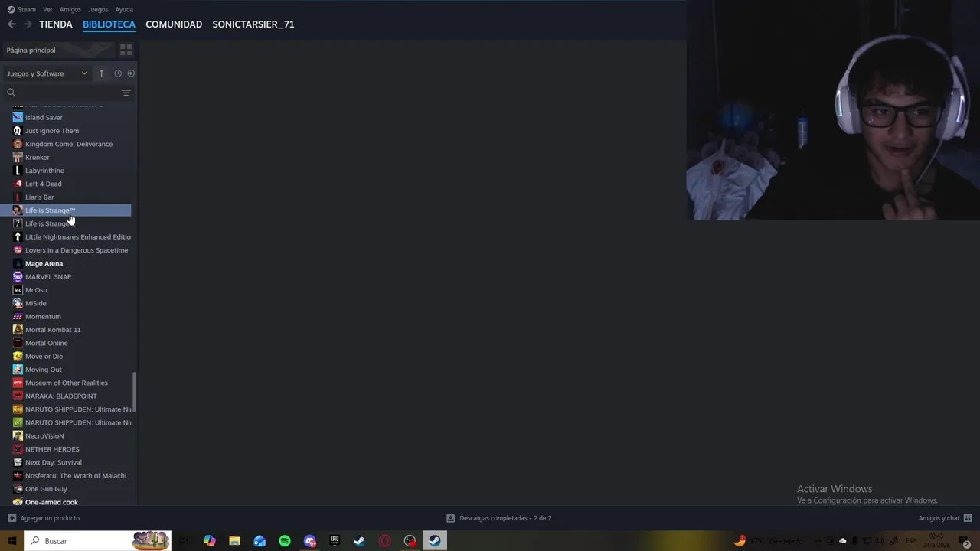Open Spotify from the taskbar
980x551 pixels.
tap(285, 541)
